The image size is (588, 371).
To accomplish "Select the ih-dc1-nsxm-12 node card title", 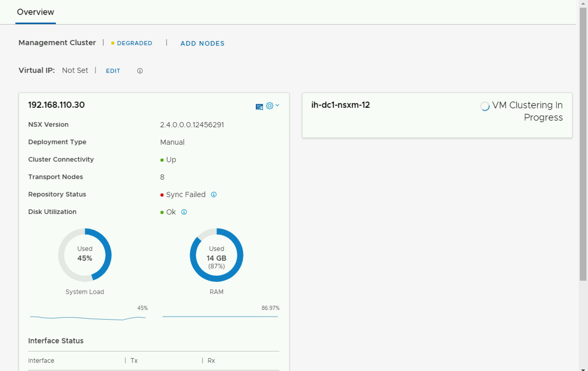I will pos(340,105).
